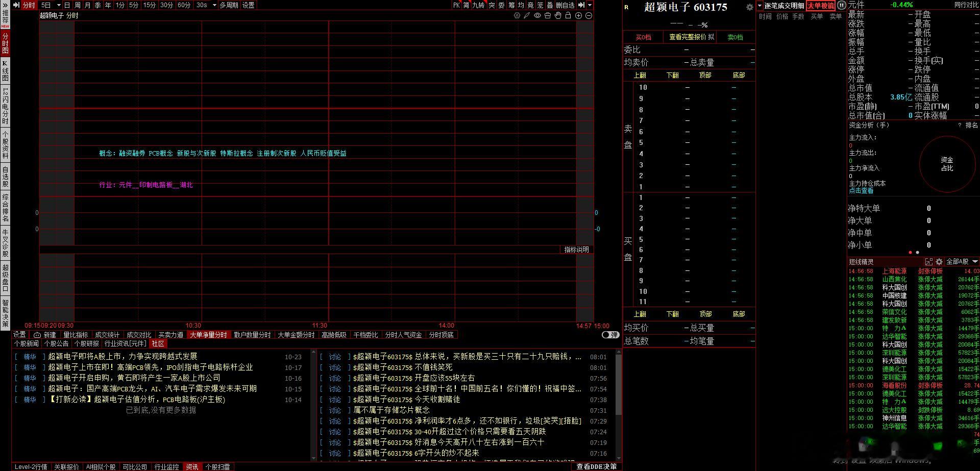Viewport: 980px width, 471px height.
Task: Pause the tick-by-tick trade feed
Action: [x=842, y=5]
